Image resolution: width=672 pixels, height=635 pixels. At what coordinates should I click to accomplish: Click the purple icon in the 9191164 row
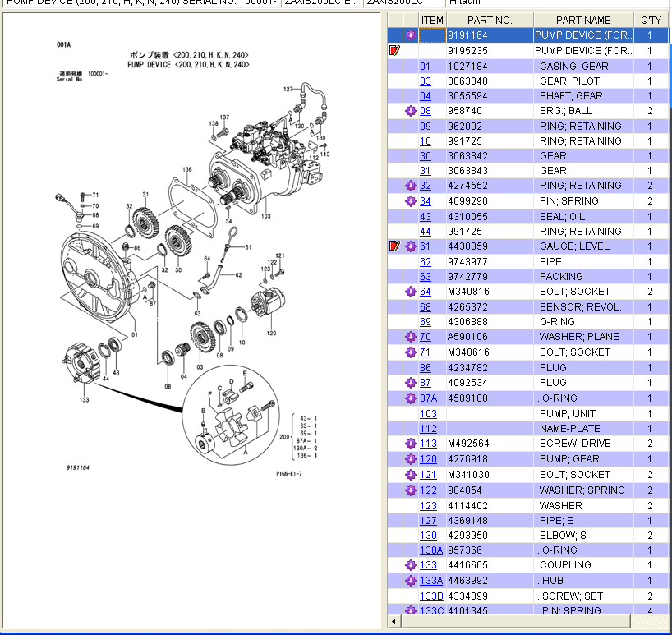pyautogui.click(x=411, y=35)
